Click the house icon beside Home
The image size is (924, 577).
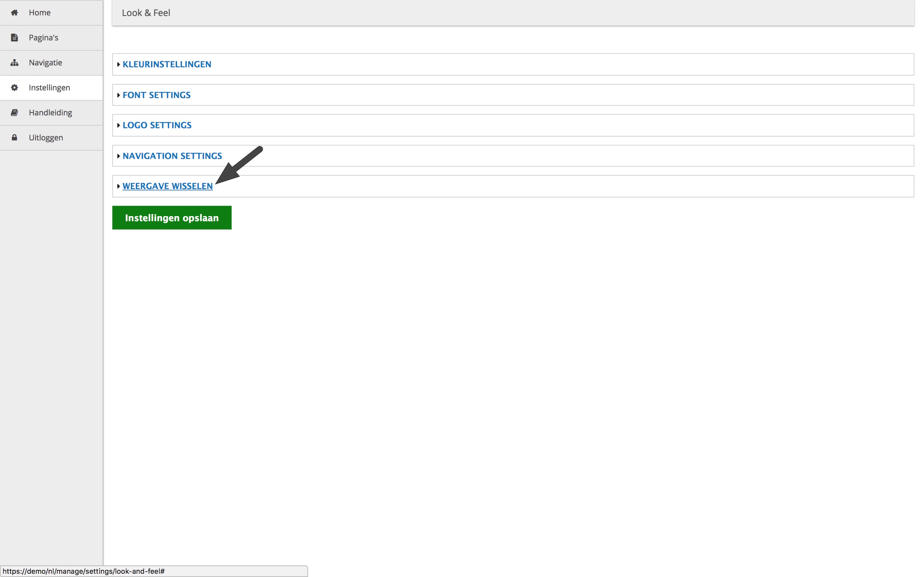coord(14,13)
